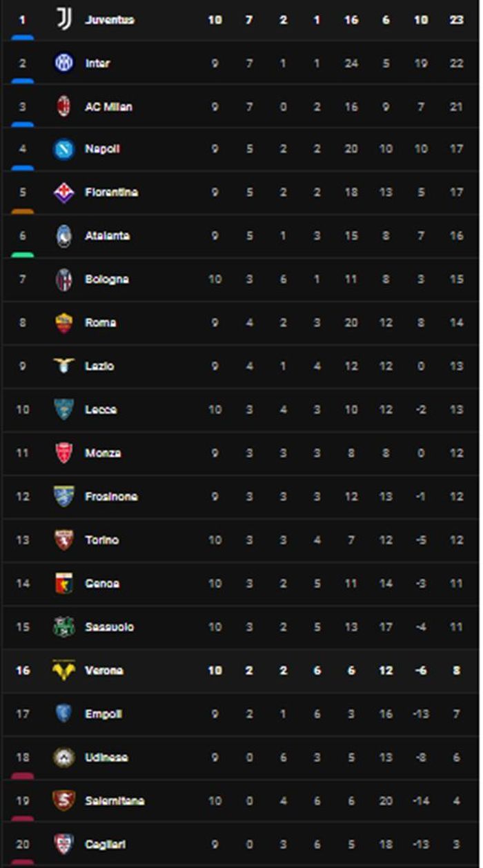Click the Inter club crest
483x868 pixels.
(x=64, y=63)
